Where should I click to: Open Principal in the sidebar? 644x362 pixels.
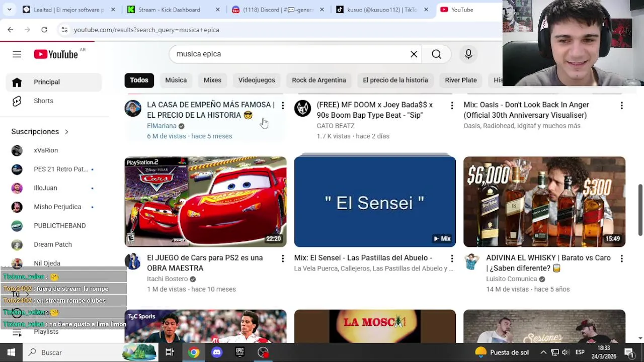(x=54, y=82)
